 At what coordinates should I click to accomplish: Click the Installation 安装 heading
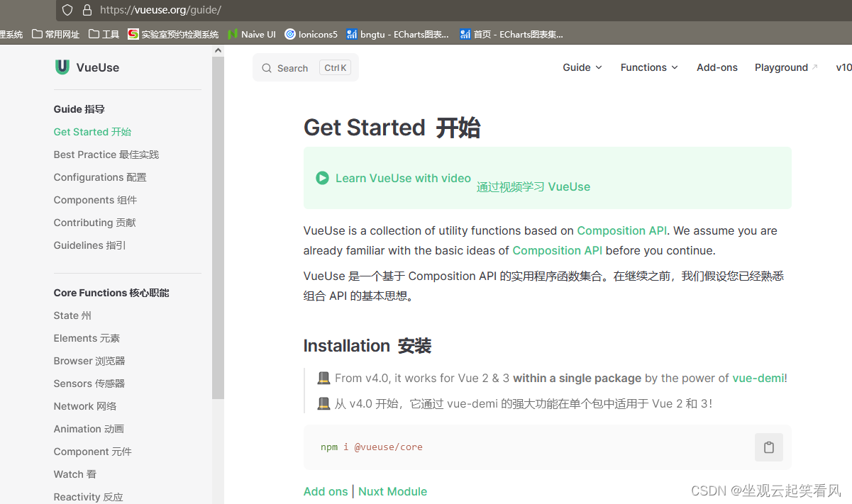(367, 346)
